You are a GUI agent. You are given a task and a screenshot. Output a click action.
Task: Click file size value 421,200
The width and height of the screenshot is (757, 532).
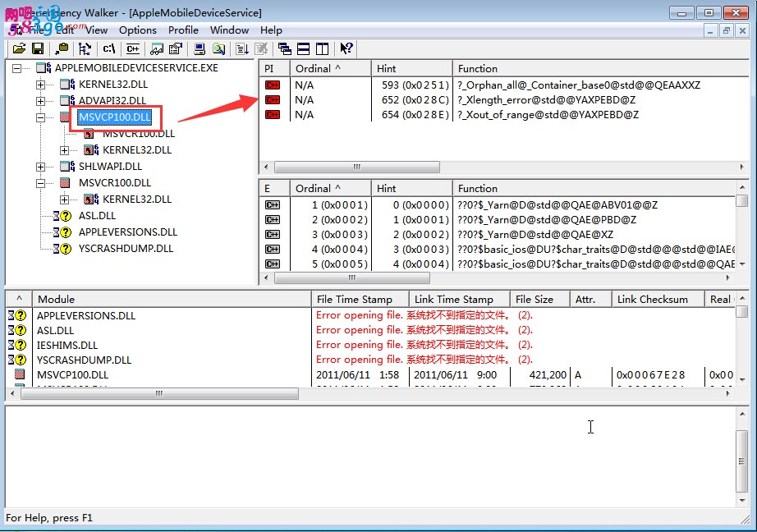(548, 374)
